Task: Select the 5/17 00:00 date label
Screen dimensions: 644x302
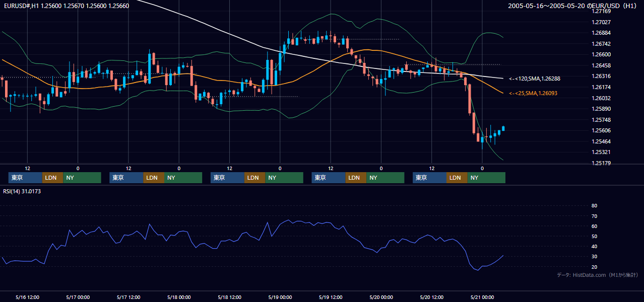Action: pos(78,297)
